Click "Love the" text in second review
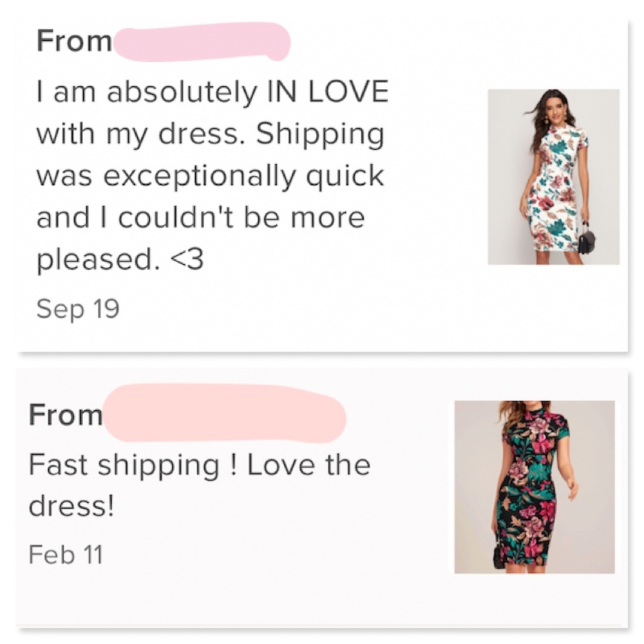The width and height of the screenshot is (644, 644). [x=308, y=465]
